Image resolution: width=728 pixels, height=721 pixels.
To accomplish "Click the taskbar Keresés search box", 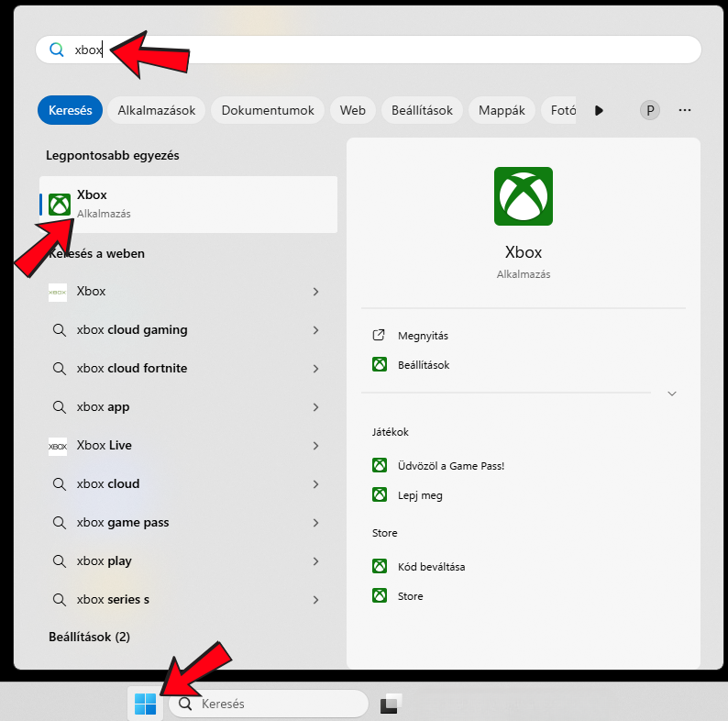I will coord(269,704).
